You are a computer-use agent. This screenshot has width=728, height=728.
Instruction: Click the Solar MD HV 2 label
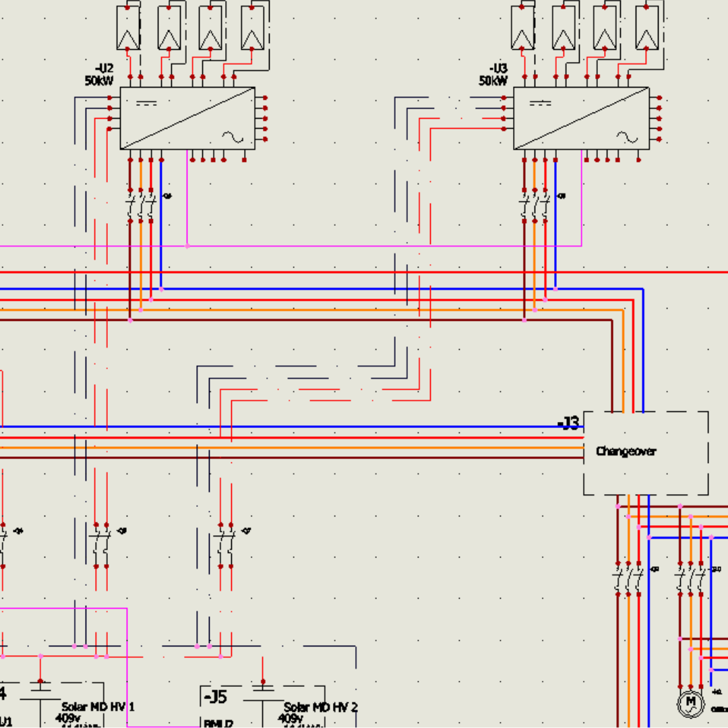click(x=321, y=707)
